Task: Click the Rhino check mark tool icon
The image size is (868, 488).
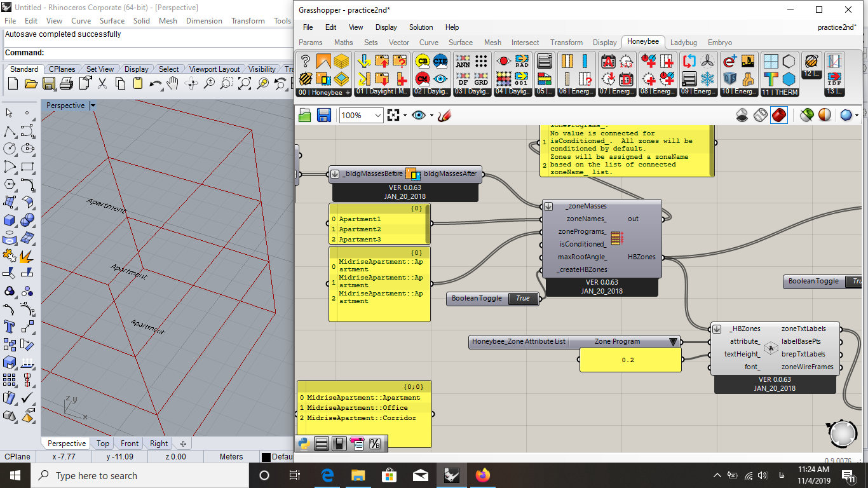Action: tap(27, 398)
